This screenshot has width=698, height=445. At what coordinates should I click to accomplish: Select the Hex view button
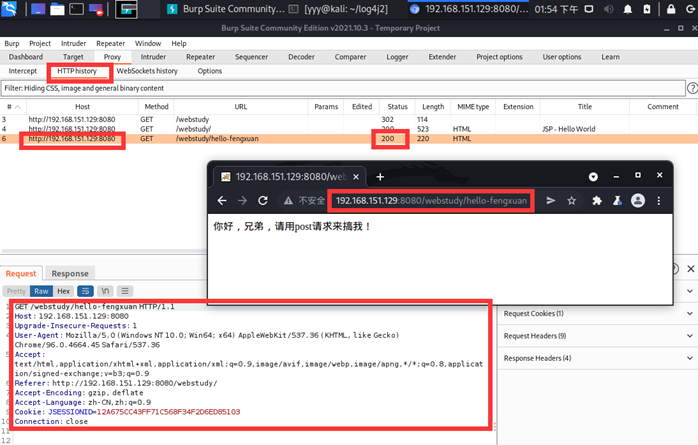[64, 291]
